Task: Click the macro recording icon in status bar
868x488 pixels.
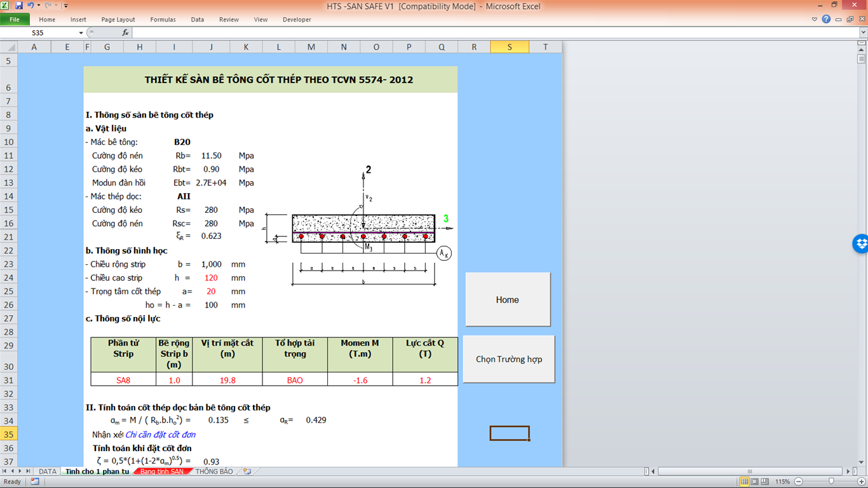Action: coord(34,482)
